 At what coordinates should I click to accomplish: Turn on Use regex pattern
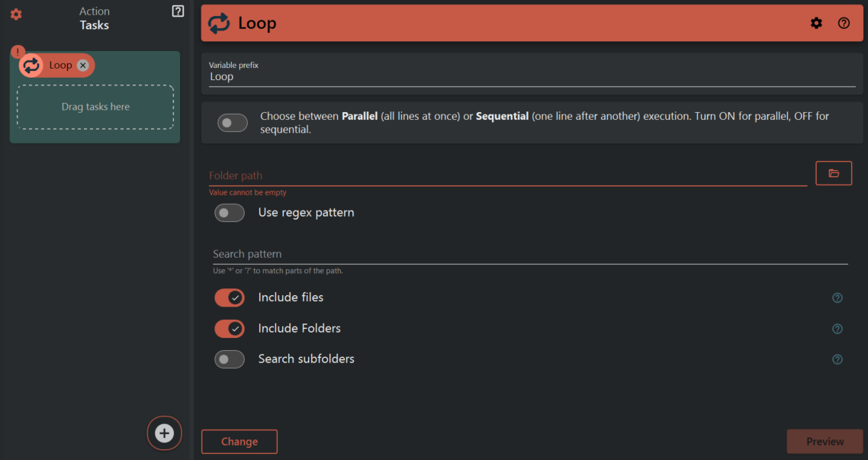click(230, 212)
